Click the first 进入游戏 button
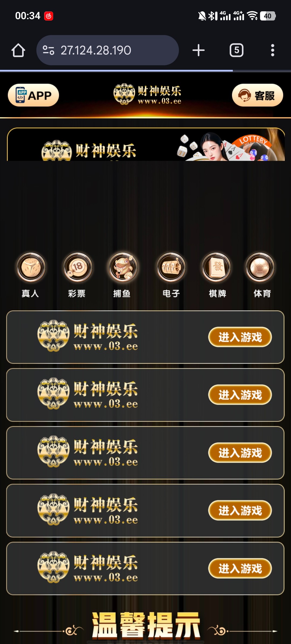The image size is (291, 644). [240, 337]
